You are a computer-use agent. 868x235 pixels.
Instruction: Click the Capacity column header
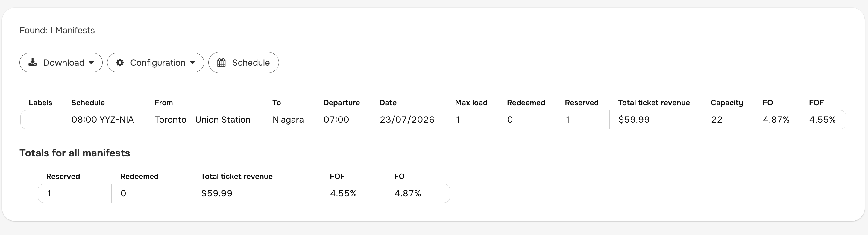pyautogui.click(x=727, y=103)
